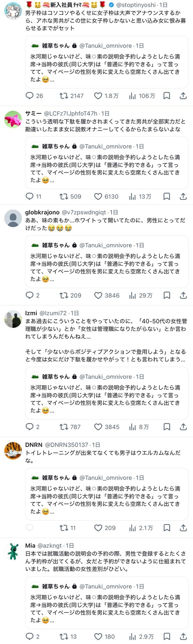The height and width of the screenshot is (644, 193).
Task: Share the globkrajono post
Action: (x=183, y=295)
